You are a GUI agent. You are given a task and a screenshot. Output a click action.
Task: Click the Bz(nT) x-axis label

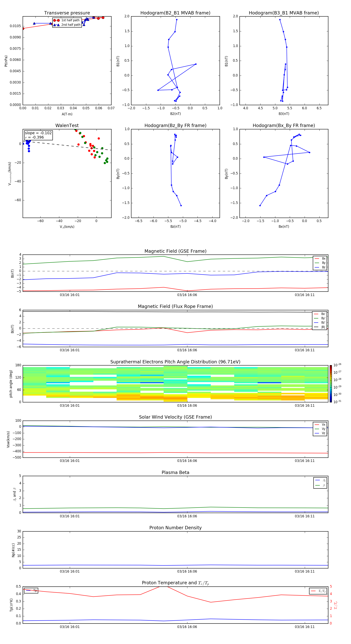175,227
